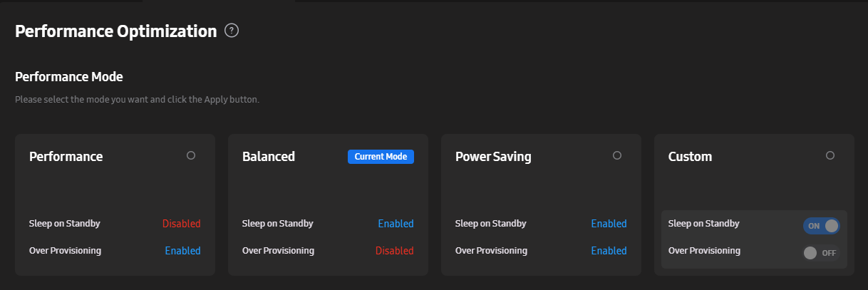Click Disabled status under Performance Sleep on Standby

tap(182, 224)
